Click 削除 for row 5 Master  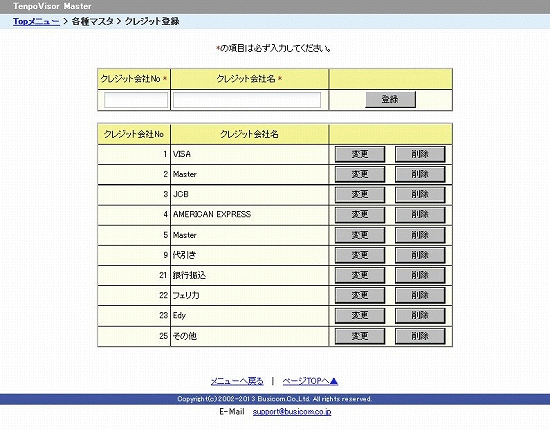pos(420,235)
